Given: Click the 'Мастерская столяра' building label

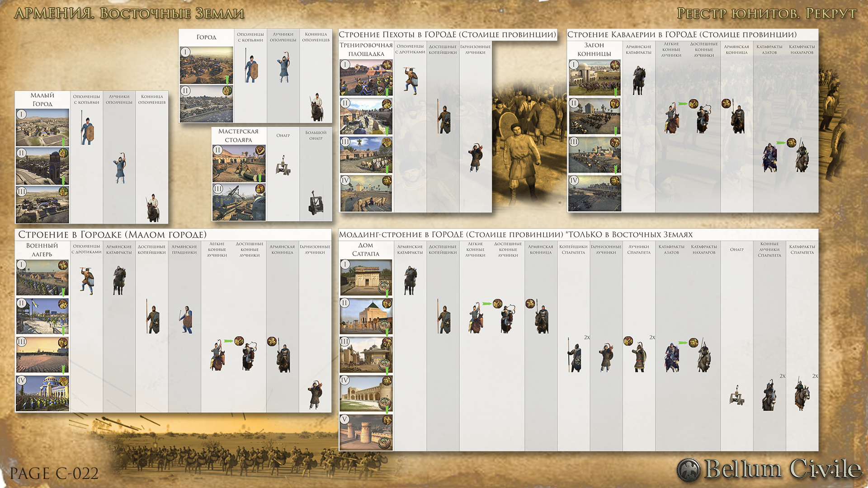Looking at the screenshot, I should 238,136.
